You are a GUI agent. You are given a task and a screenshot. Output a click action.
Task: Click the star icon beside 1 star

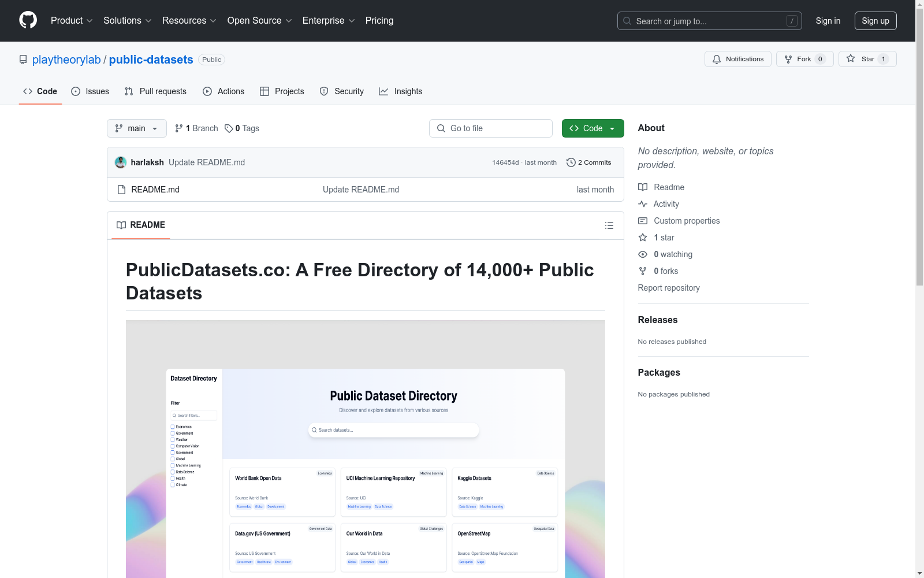(x=643, y=238)
